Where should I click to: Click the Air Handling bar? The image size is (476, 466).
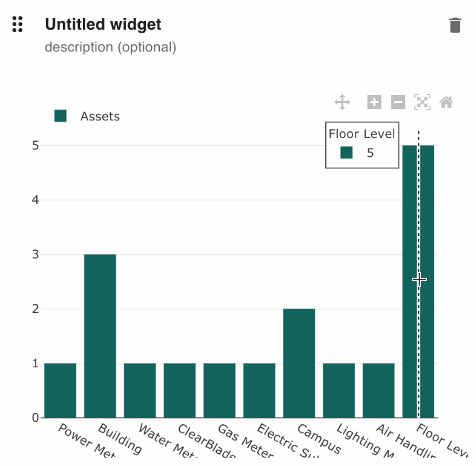coord(378,390)
